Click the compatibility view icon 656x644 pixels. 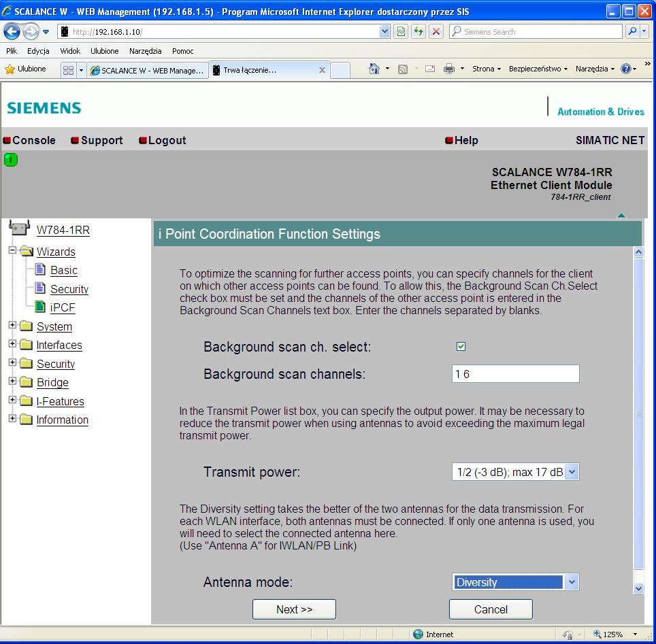click(401, 32)
